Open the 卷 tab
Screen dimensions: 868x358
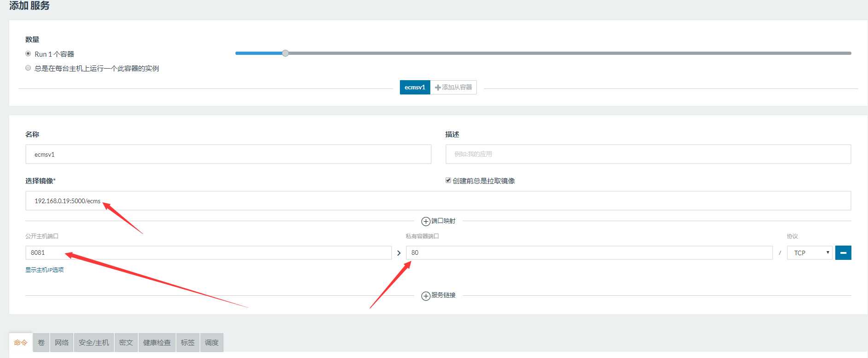[x=41, y=343]
